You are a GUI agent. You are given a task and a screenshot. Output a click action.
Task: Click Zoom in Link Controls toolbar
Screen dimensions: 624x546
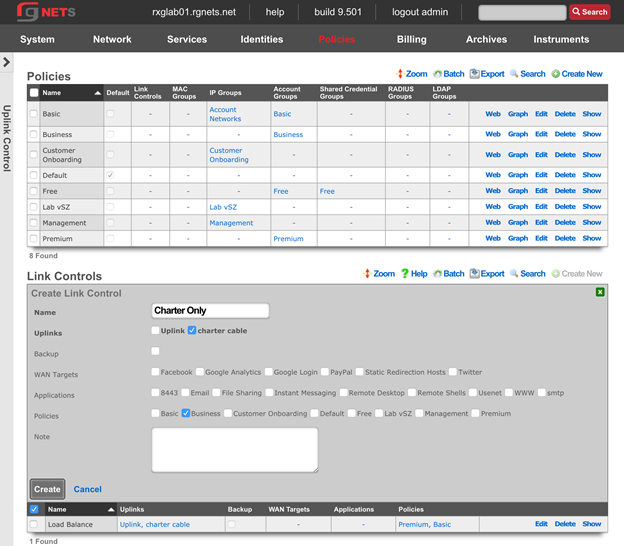point(379,274)
